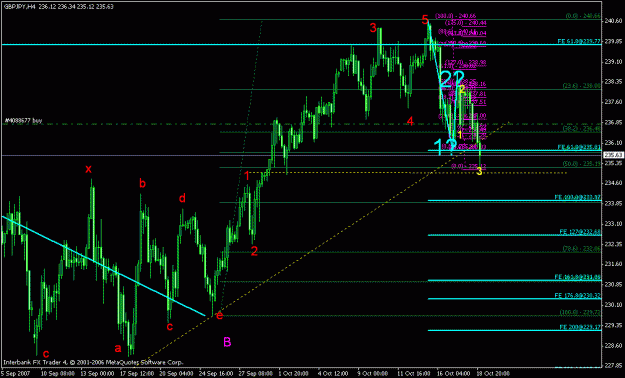Select the '#4088677 buy' order label
Image resolution: width=625 pixels, height=378 pixels.
[23, 120]
